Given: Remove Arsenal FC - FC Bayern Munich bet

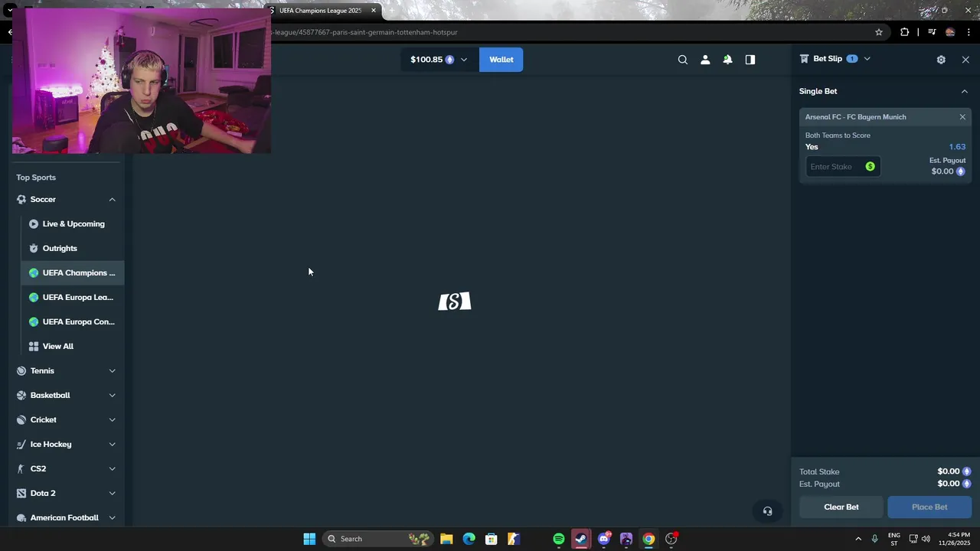Looking at the screenshot, I should [x=962, y=117].
